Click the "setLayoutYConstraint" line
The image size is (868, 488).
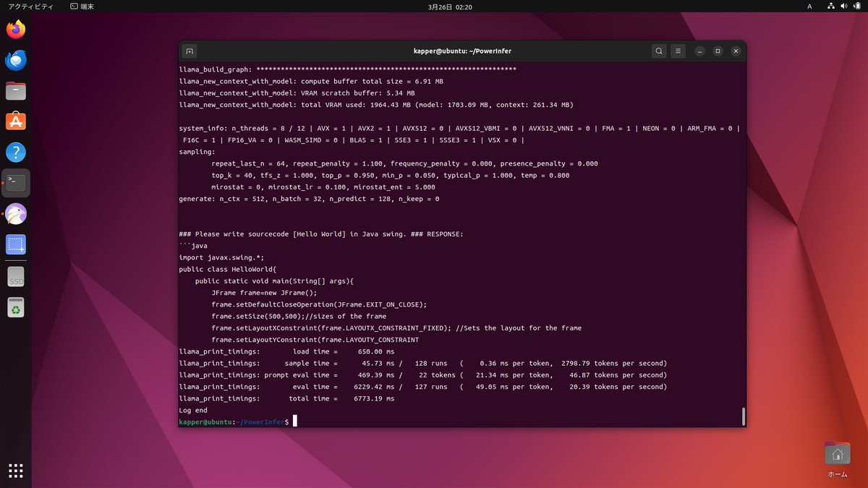coord(315,340)
